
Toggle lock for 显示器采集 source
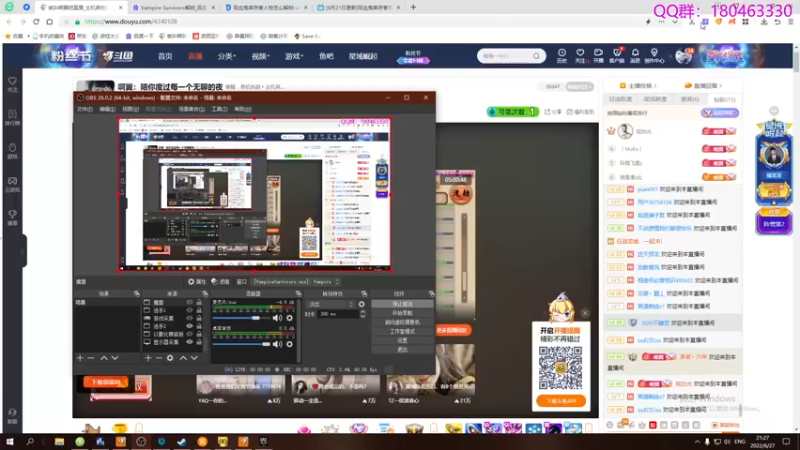(199, 342)
